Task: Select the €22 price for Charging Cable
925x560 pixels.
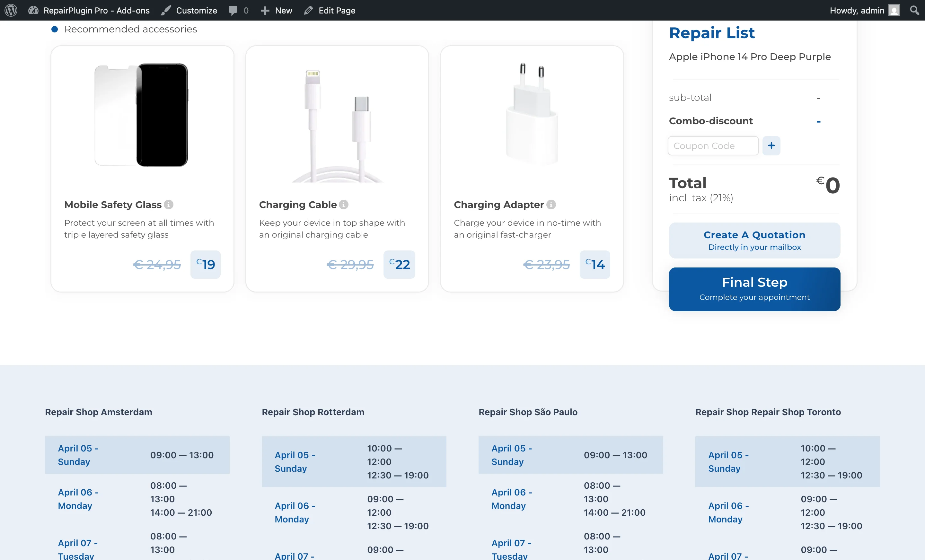Action: pyautogui.click(x=399, y=265)
